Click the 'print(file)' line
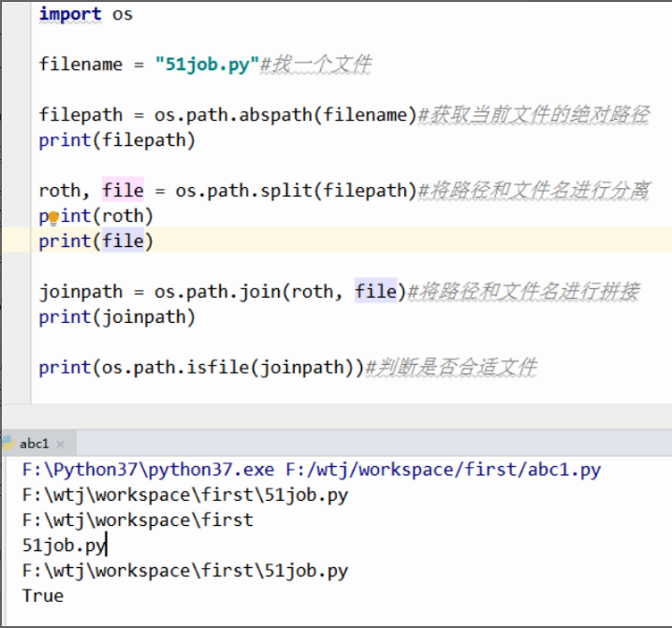Viewport: 672px width, 628px height. tap(96, 241)
